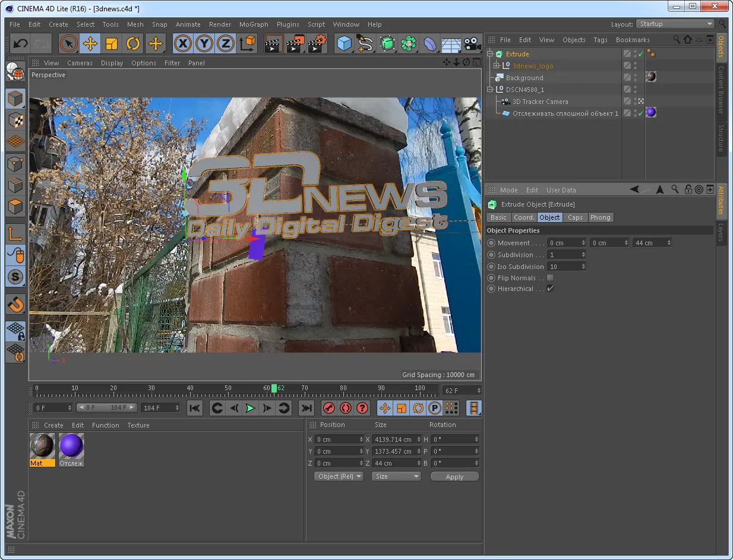
Task: Open material manager Create menu
Action: [x=53, y=425]
